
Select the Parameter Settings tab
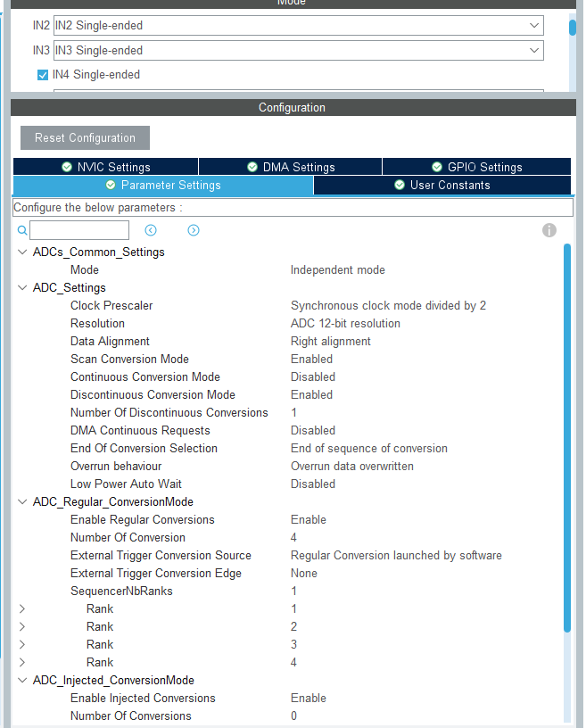[x=163, y=186]
